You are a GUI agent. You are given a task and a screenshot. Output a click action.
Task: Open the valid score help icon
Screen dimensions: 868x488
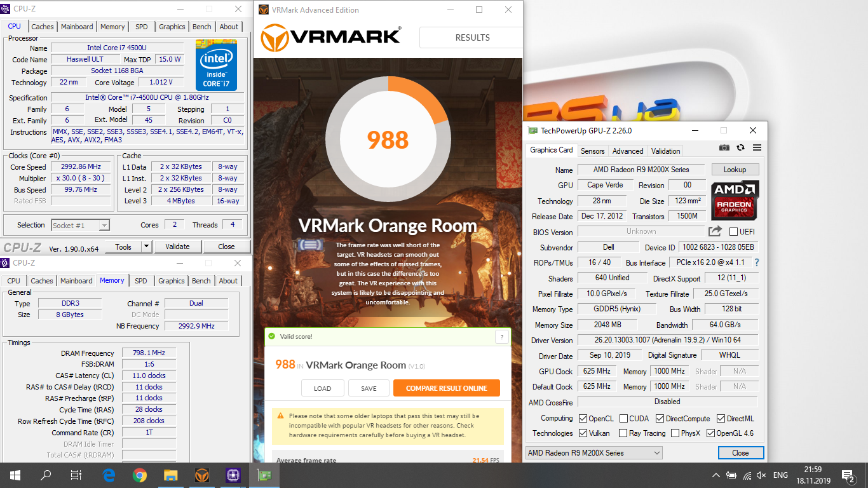pyautogui.click(x=502, y=337)
